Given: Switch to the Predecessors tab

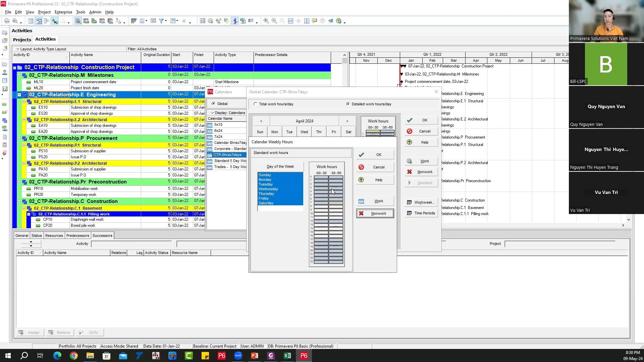Looking at the screenshot, I should 78,235.
